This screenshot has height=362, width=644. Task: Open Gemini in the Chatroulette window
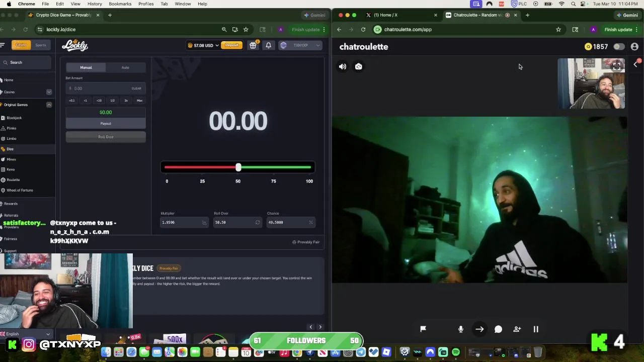pos(626,15)
